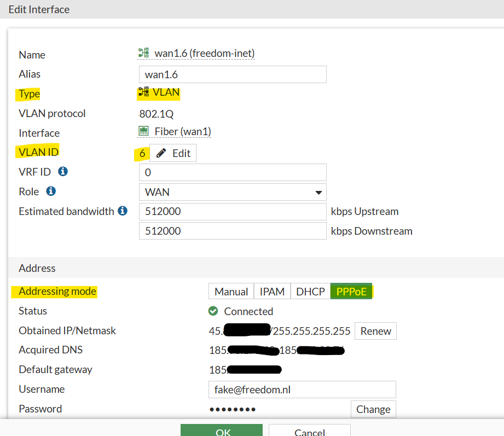
Task: Click the info icon beside Estimated bandwidth
Action: [123, 211]
